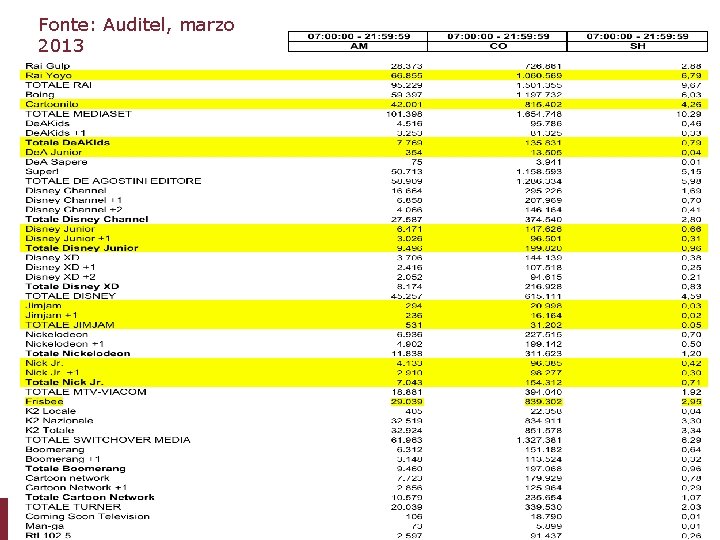The height and width of the screenshot is (540, 720).
Task: Select TOTALE DE AGOSTINI EDITORE label
Action: pos(113,181)
